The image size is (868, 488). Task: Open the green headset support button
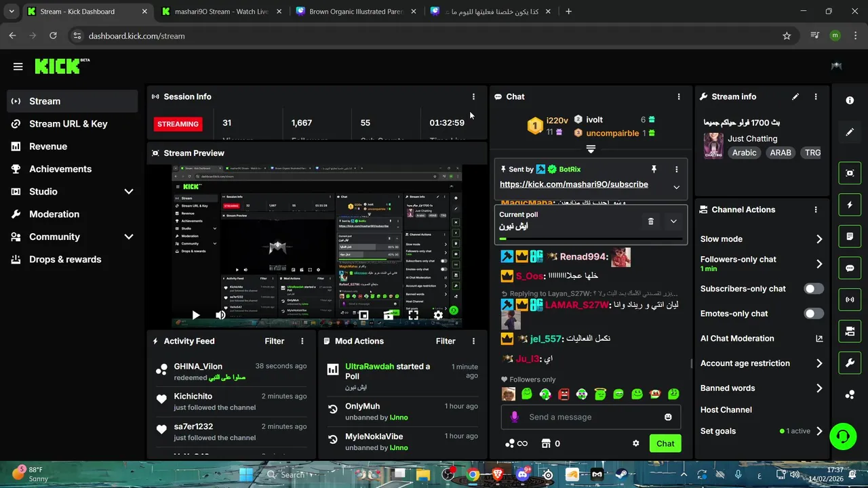point(843,435)
